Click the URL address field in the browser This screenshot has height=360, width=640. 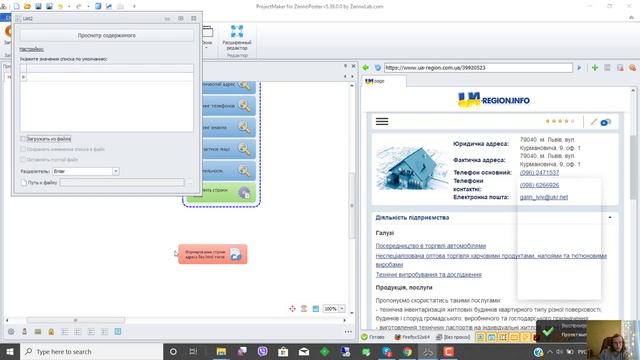pos(478,68)
